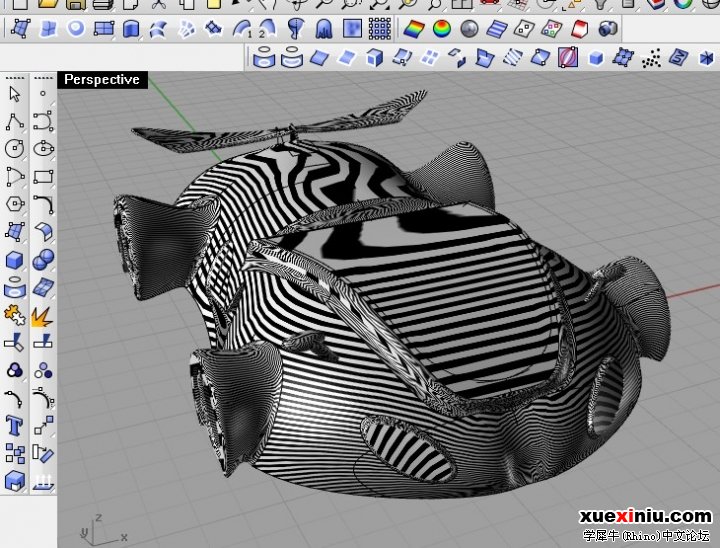Click the Sweep 2 rails tool

[268, 28]
